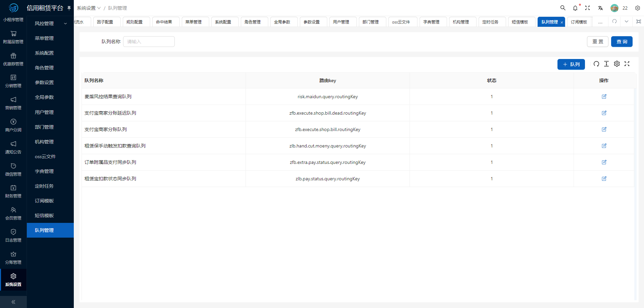Switch to the 命中结果 tab

(x=166, y=22)
